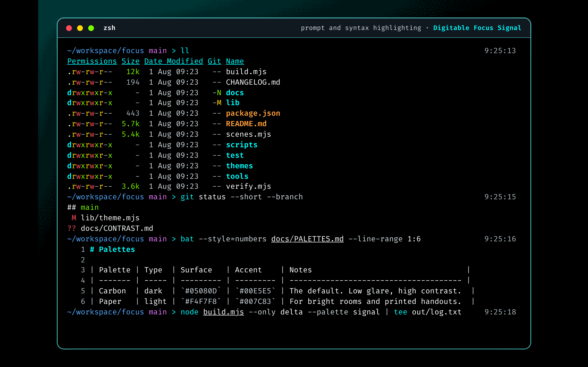Click the ll command text
The image size is (588, 367).
185,51
